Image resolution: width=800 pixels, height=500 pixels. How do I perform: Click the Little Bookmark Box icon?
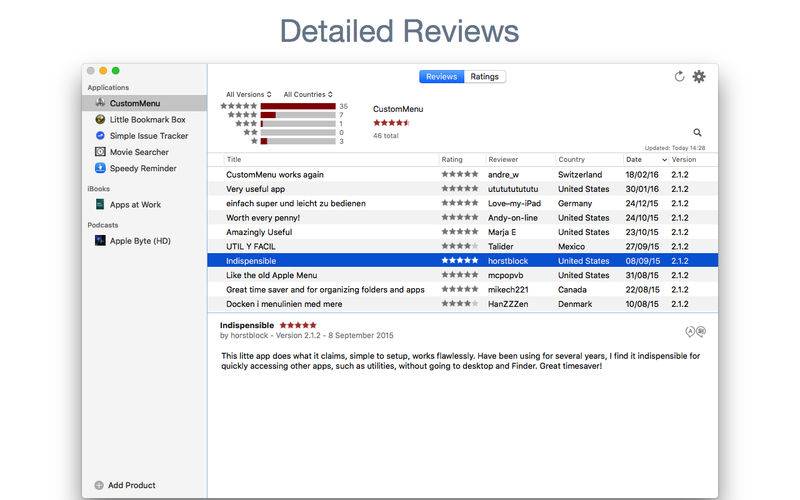tap(100, 119)
